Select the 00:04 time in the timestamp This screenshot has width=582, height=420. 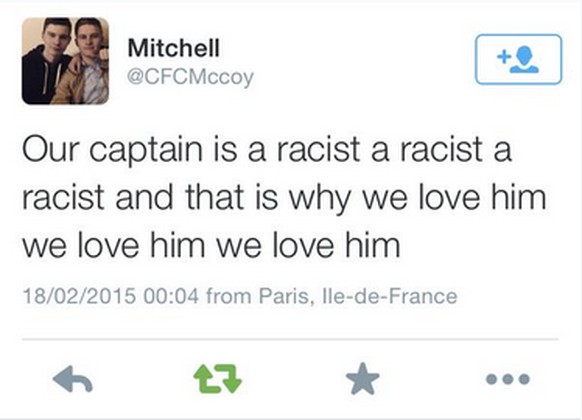(171, 296)
